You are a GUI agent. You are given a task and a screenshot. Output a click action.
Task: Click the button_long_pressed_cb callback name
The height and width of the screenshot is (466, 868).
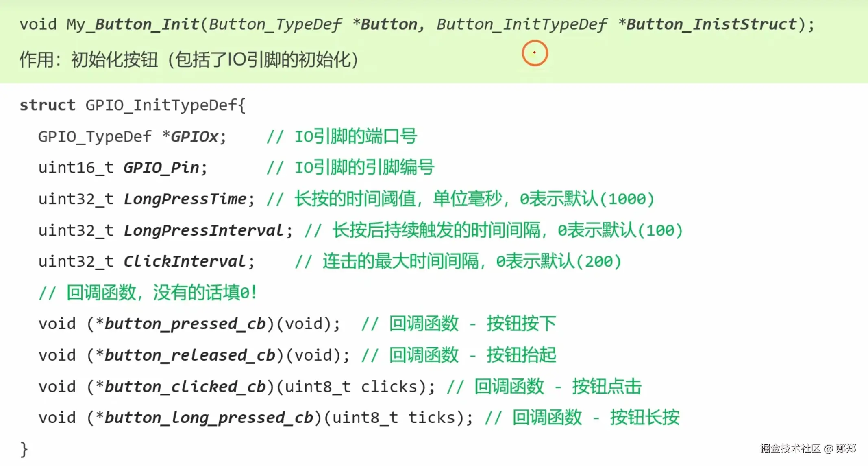(209, 418)
